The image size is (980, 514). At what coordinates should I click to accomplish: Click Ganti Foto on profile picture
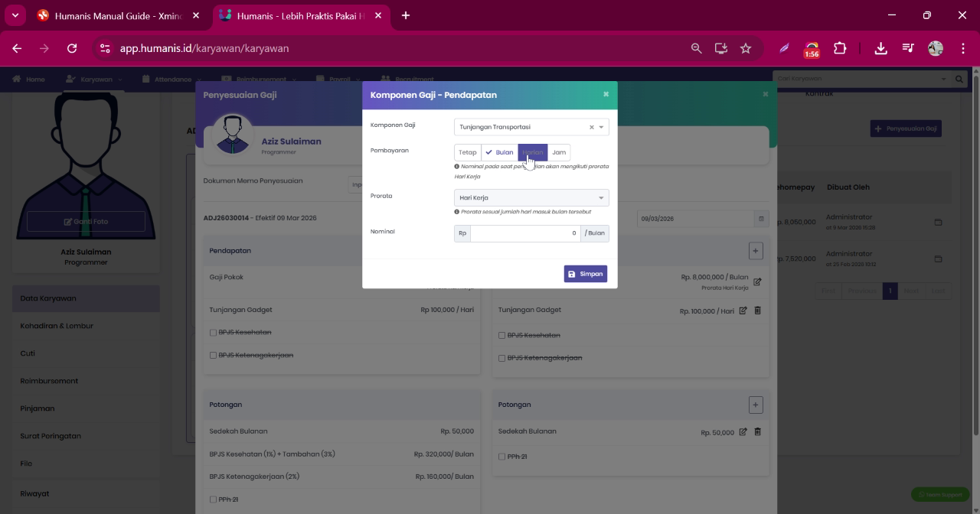86,222
